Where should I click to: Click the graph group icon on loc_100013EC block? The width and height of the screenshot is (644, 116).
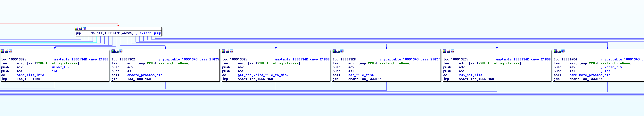[x=452, y=51]
